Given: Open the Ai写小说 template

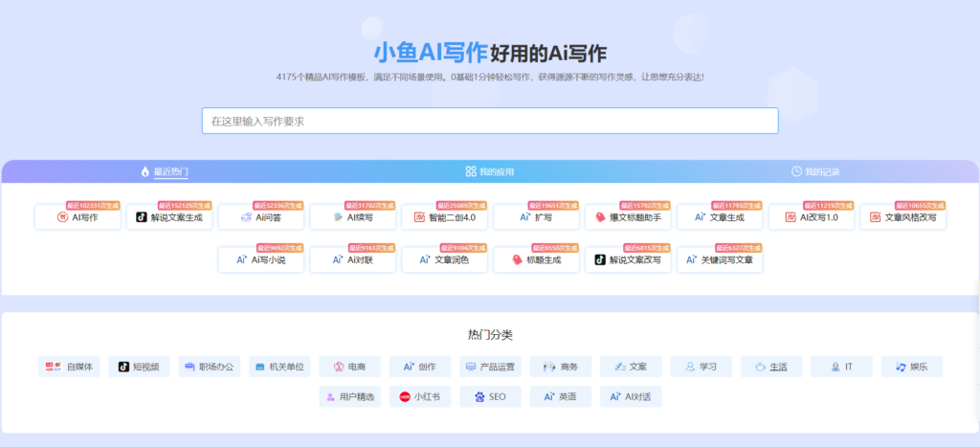Looking at the screenshot, I should (x=261, y=260).
